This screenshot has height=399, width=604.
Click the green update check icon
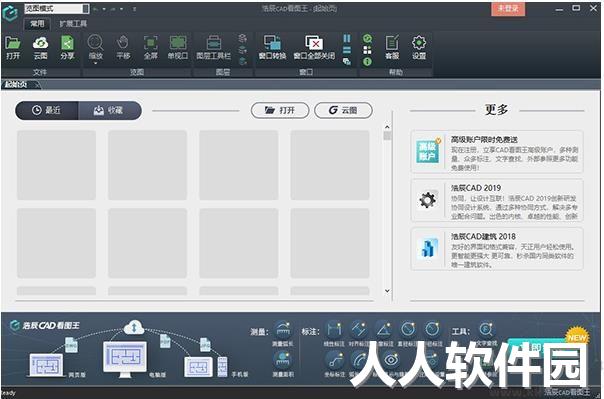[x=367, y=38]
